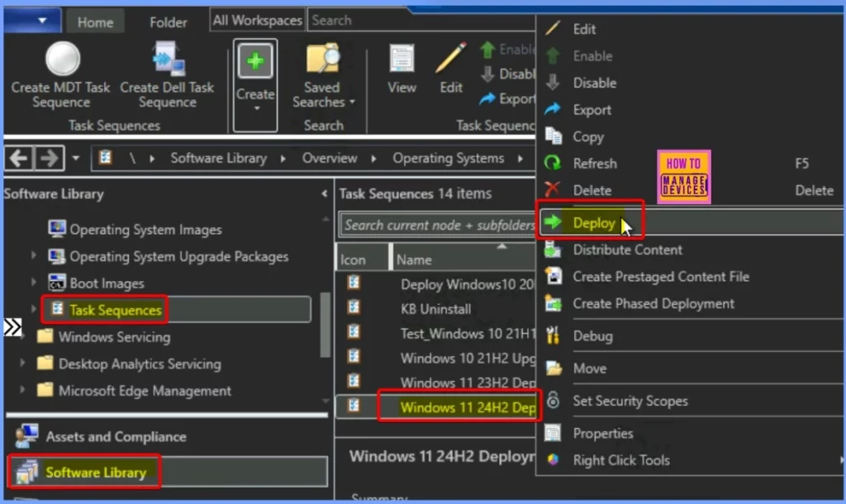
Task: Click the Windows Servicing folder icon
Action: pos(45,336)
